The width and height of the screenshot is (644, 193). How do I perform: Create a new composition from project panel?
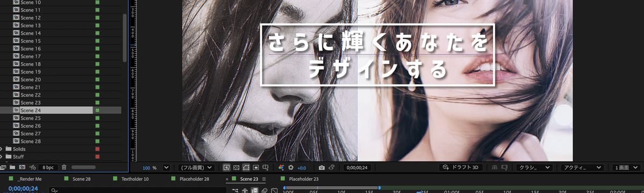click(22, 167)
